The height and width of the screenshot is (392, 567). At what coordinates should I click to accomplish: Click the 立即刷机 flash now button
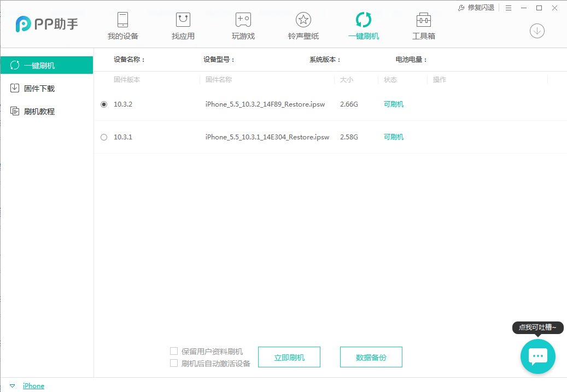(289, 356)
